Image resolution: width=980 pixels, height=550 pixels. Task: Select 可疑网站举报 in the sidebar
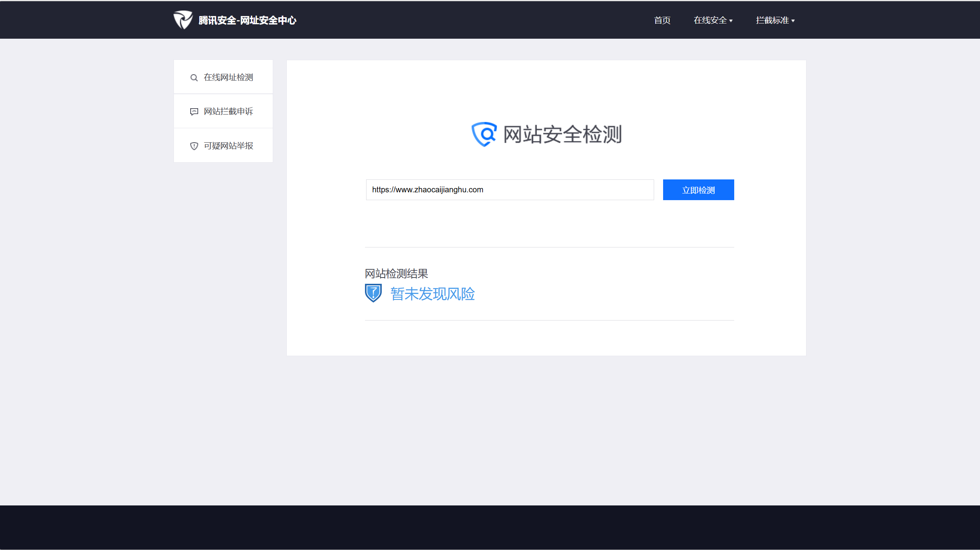point(228,146)
